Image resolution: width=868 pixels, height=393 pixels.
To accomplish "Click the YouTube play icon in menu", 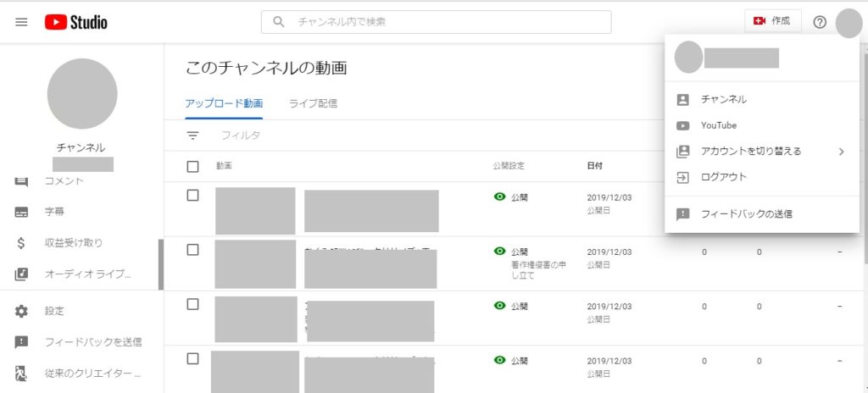I will click(x=683, y=125).
